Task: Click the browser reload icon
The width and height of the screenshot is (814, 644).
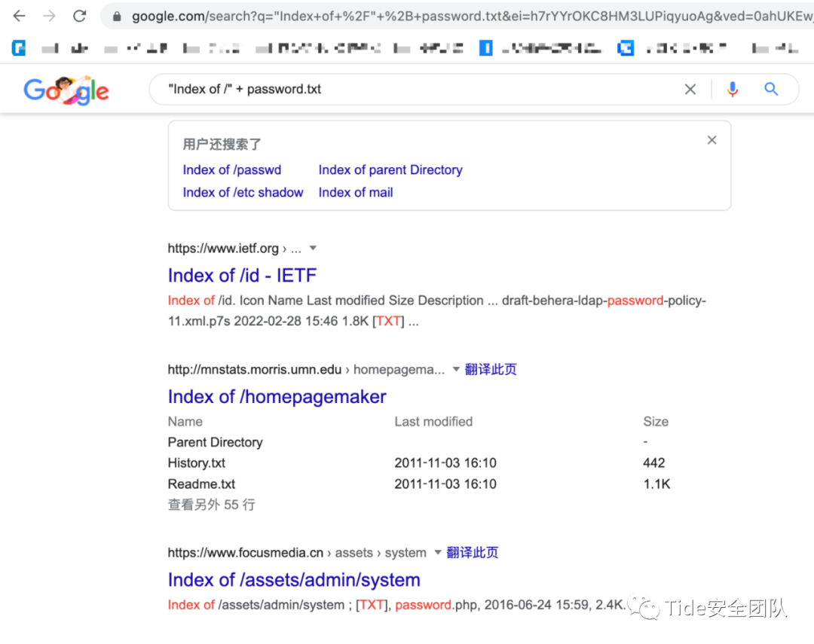Action: click(79, 14)
